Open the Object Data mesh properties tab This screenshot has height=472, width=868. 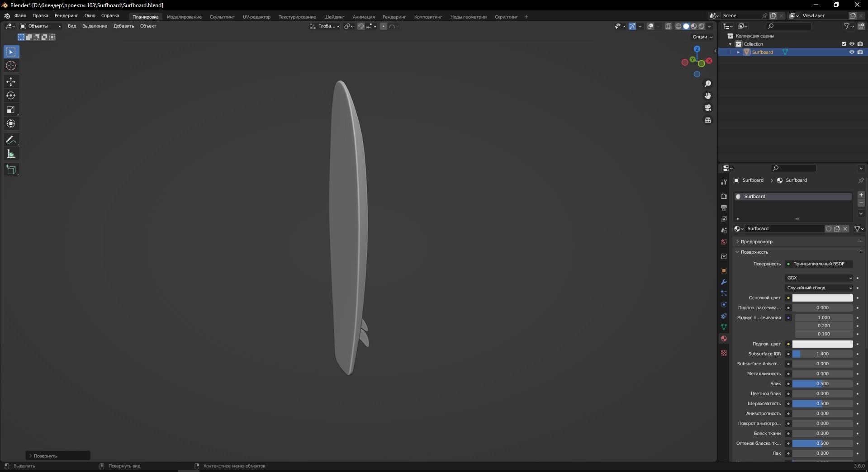click(724, 327)
